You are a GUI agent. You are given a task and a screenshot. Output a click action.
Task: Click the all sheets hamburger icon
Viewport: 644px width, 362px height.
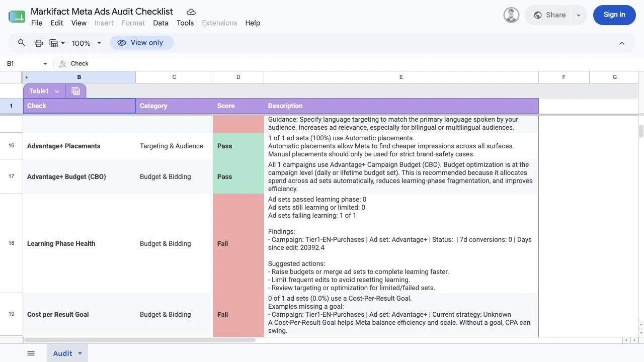31,353
